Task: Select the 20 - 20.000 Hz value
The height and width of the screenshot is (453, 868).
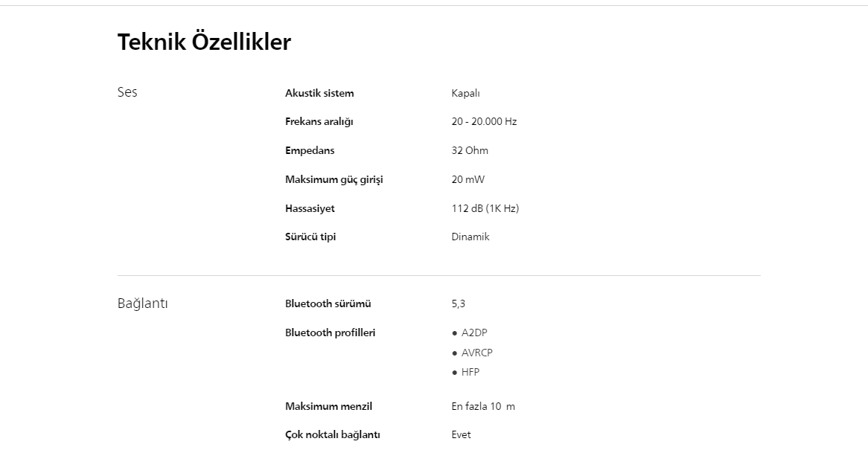Action: pos(484,121)
